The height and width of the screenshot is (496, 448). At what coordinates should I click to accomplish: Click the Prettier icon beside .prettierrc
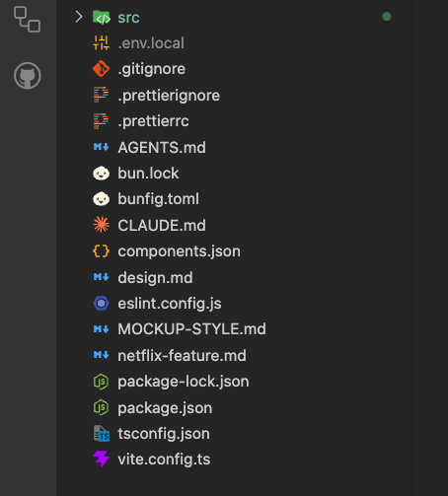(x=101, y=121)
